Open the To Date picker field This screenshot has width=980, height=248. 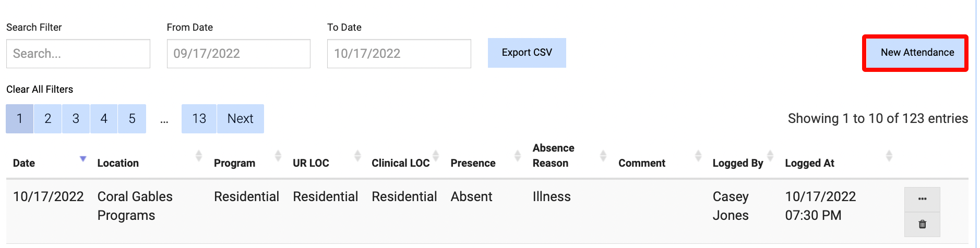[399, 54]
